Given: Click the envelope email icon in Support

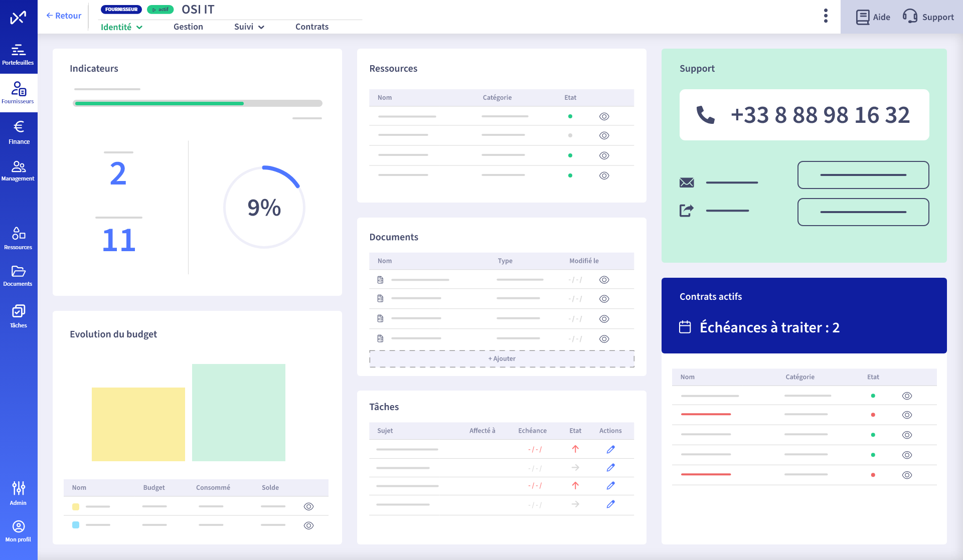Looking at the screenshot, I should point(687,182).
